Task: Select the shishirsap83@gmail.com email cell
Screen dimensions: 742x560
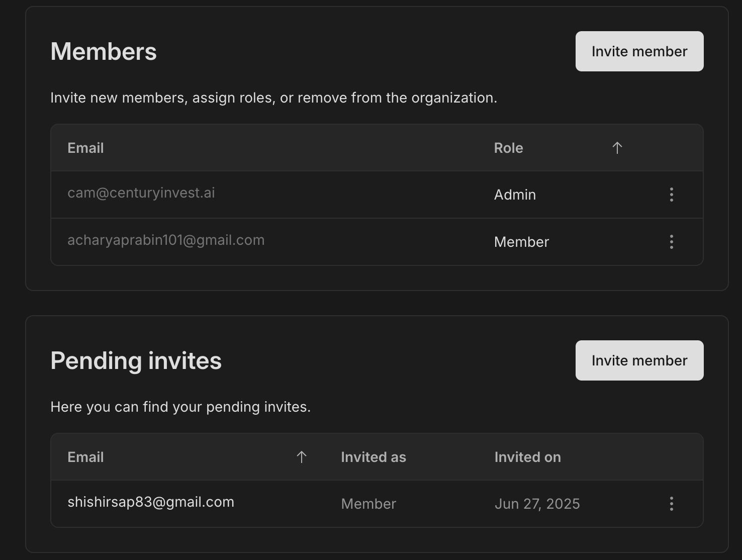Action: (x=151, y=502)
